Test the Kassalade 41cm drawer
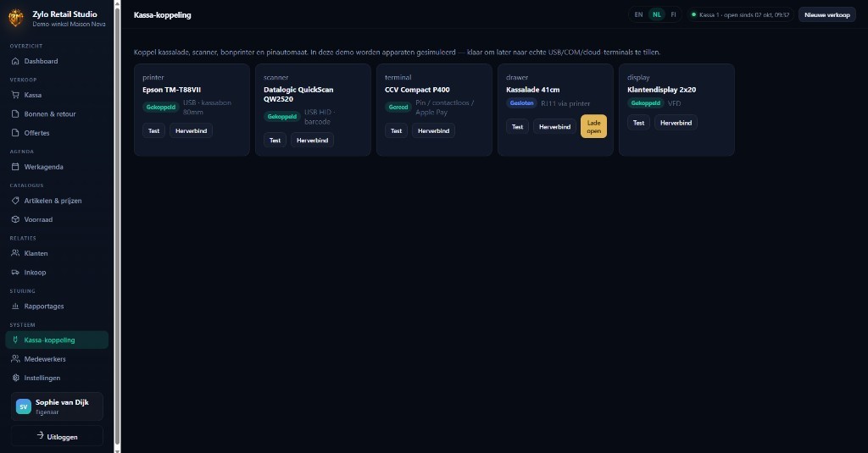This screenshot has height=453, width=868. pyautogui.click(x=518, y=127)
